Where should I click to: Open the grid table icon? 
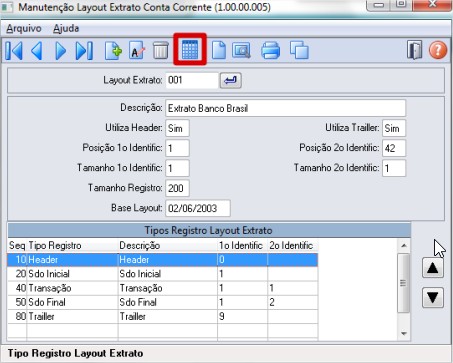(x=190, y=50)
